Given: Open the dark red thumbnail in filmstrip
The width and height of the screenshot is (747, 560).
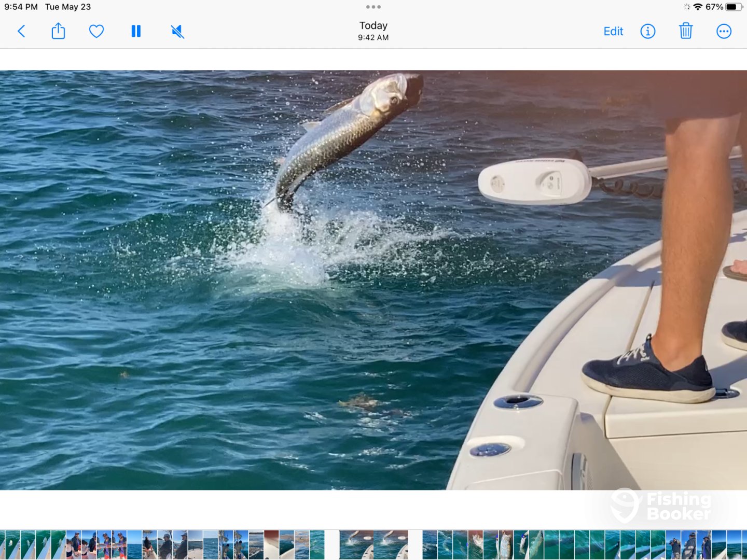Looking at the screenshot, I should 271,544.
